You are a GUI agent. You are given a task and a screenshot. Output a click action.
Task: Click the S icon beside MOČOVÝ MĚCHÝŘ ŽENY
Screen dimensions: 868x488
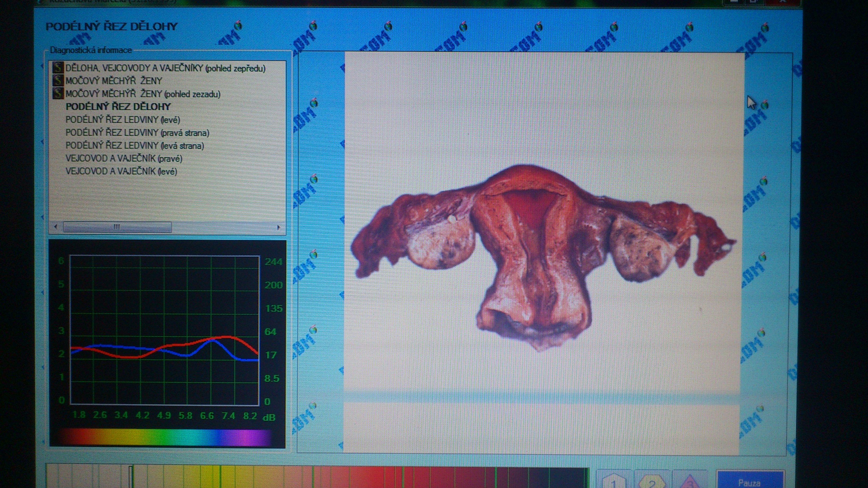[58, 81]
